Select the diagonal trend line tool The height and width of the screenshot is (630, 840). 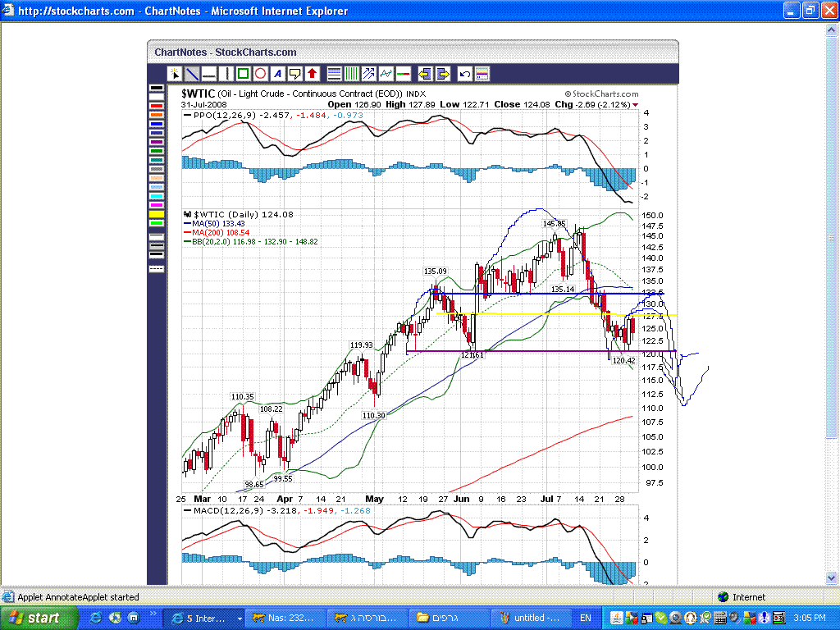coord(192,74)
